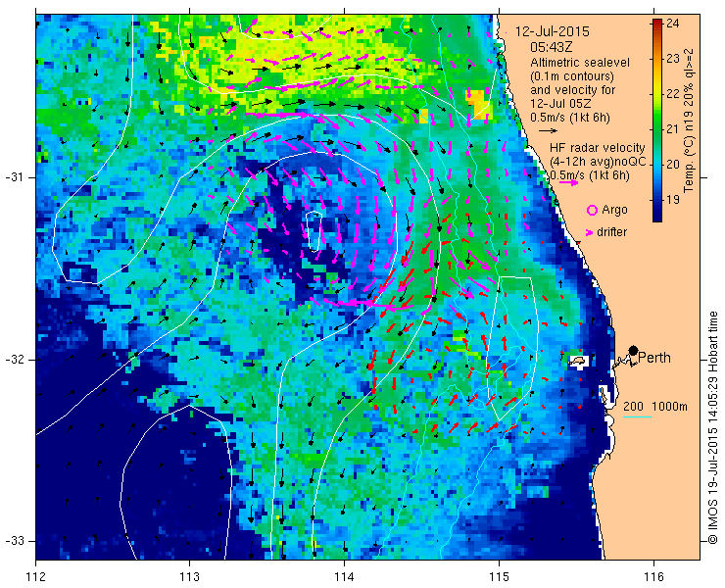Click the IMOS copyright timestamp text
Viewport: 725px width, 588px height.
pyautogui.click(x=712, y=428)
